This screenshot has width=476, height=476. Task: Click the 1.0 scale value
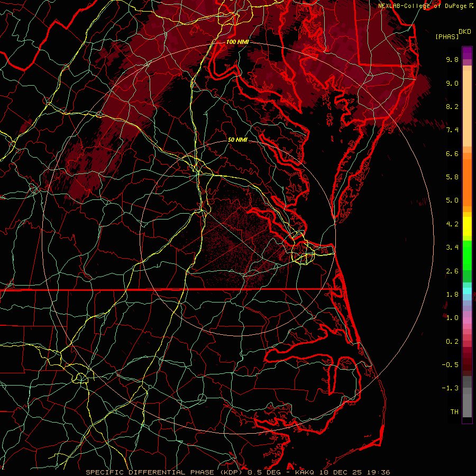pos(452,318)
